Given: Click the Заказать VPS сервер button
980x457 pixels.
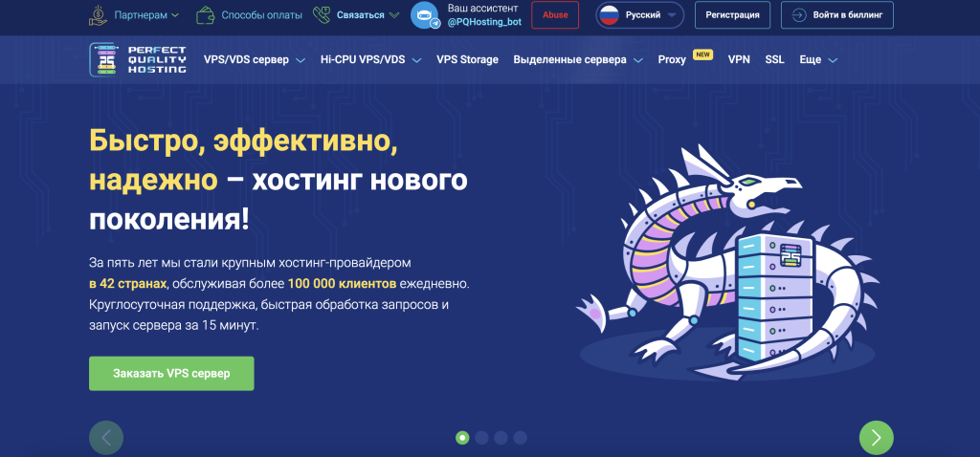Looking at the screenshot, I should pos(171,373).
